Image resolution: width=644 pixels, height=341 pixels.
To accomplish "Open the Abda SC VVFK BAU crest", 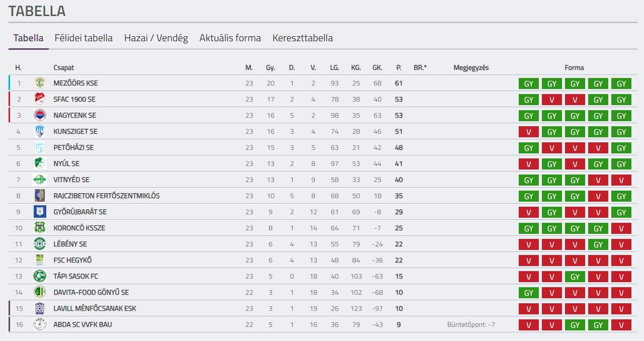I will (39, 324).
